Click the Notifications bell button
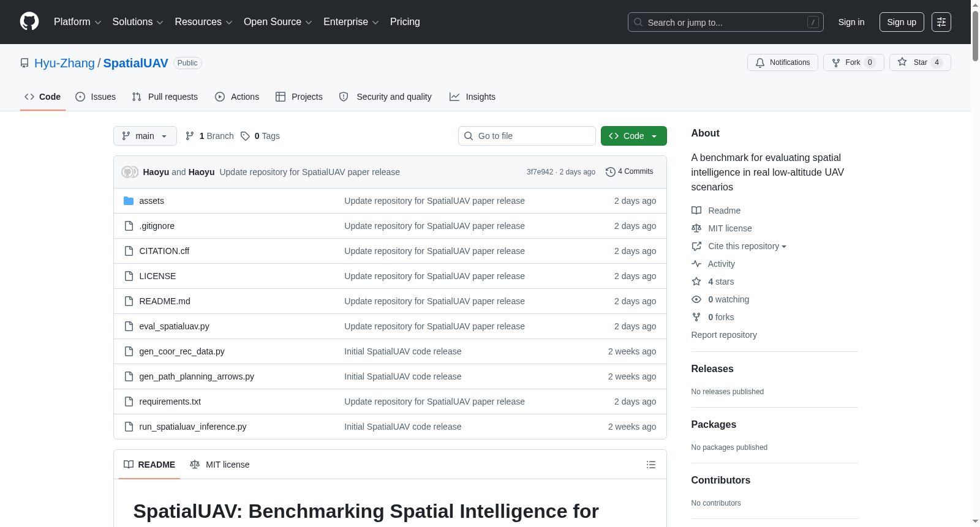This screenshot has width=980, height=527. (x=782, y=62)
